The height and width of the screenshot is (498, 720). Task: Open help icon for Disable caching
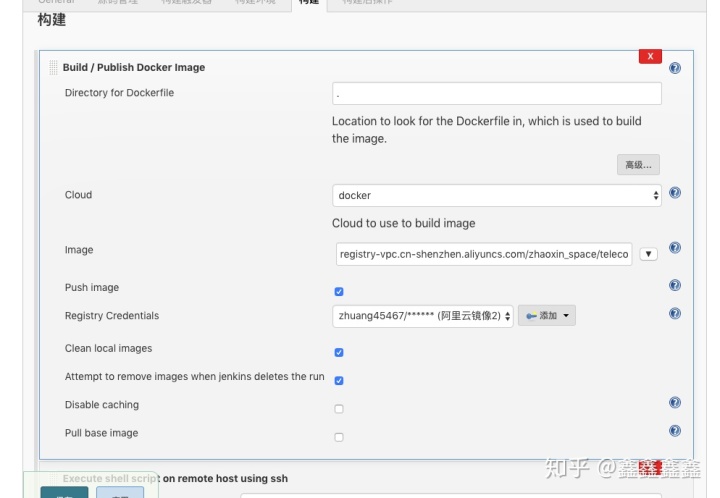click(675, 403)
